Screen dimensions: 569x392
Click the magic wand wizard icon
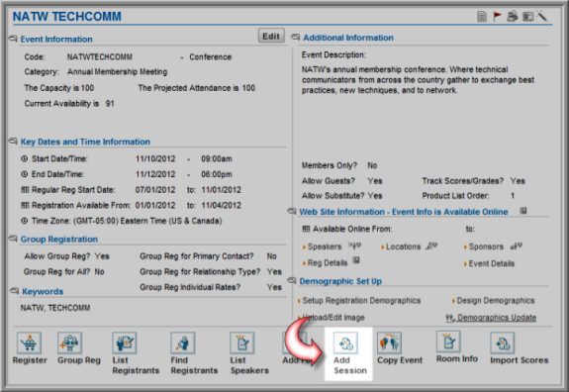(541, 16)
